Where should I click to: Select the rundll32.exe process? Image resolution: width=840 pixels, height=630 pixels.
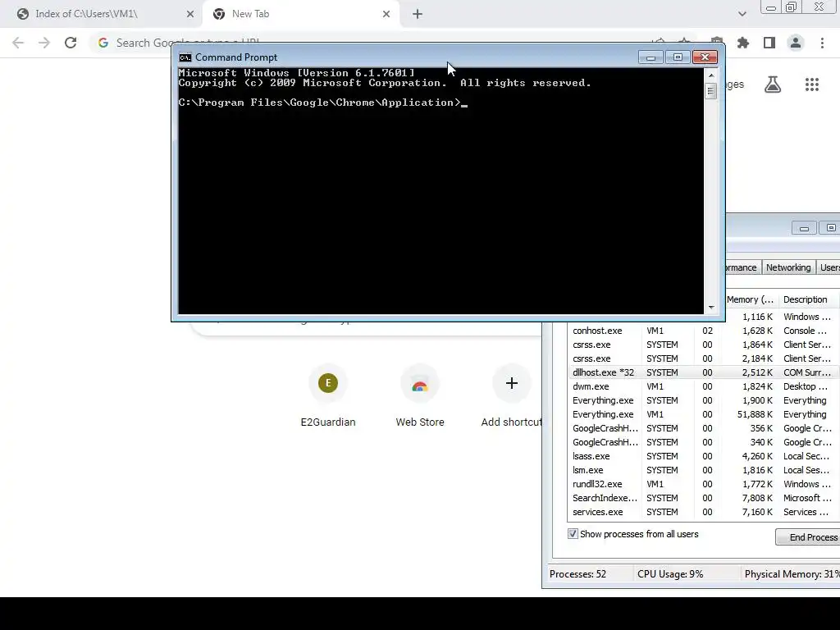tap(703, 484)
